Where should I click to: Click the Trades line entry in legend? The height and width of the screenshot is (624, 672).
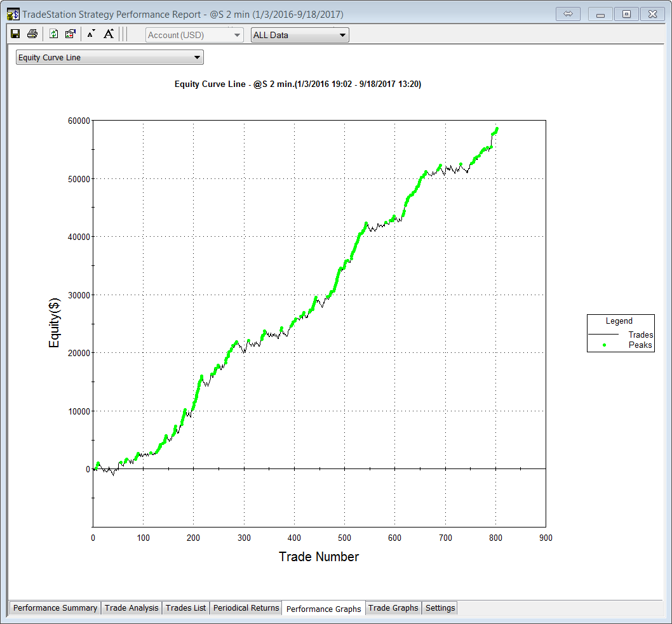[x=640, y=335]
